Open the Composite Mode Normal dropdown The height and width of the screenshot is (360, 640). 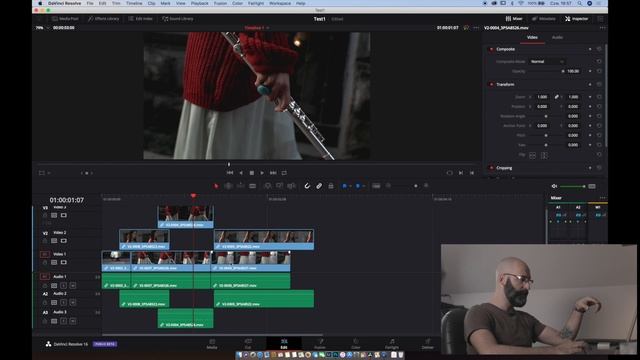pyautogui.click(x=547, y=62)
